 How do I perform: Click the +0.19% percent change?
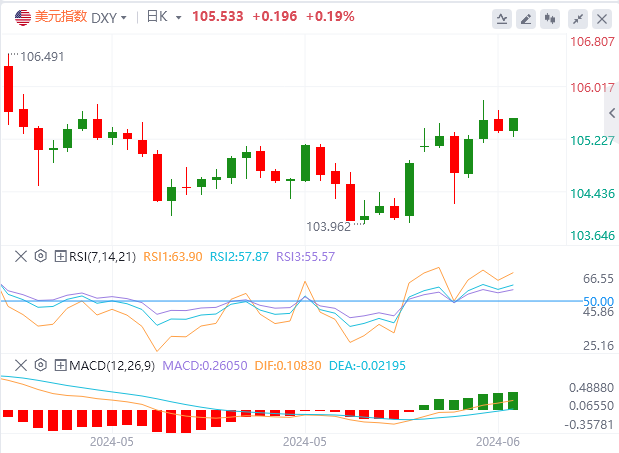pos(330,17)
